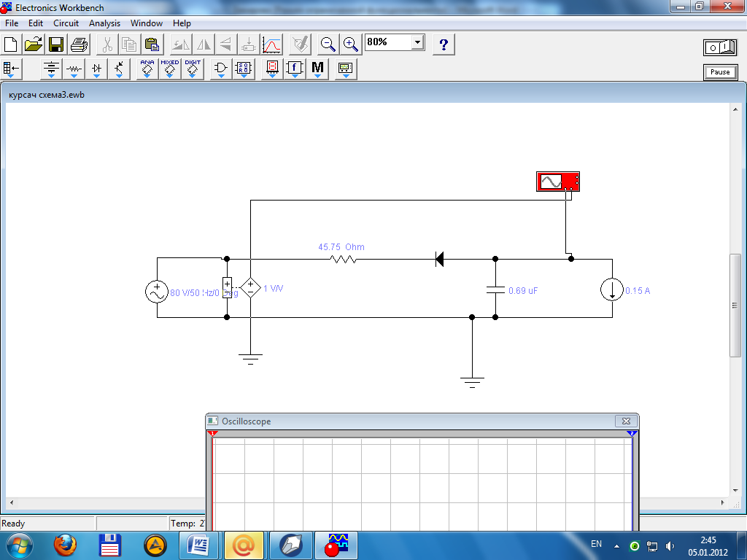Screen dimensions: 747x560
Task: Open the Miscellaneous parts bin
Action: 318,69
